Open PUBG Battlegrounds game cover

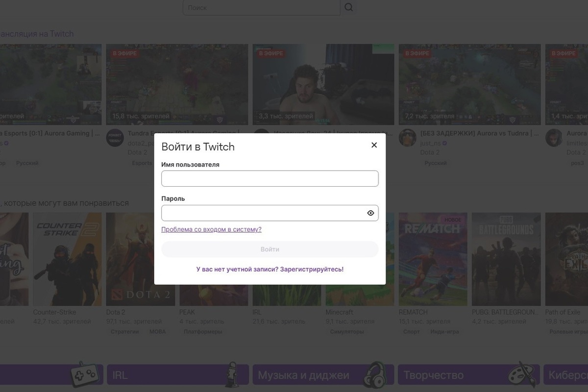point(506,259)
